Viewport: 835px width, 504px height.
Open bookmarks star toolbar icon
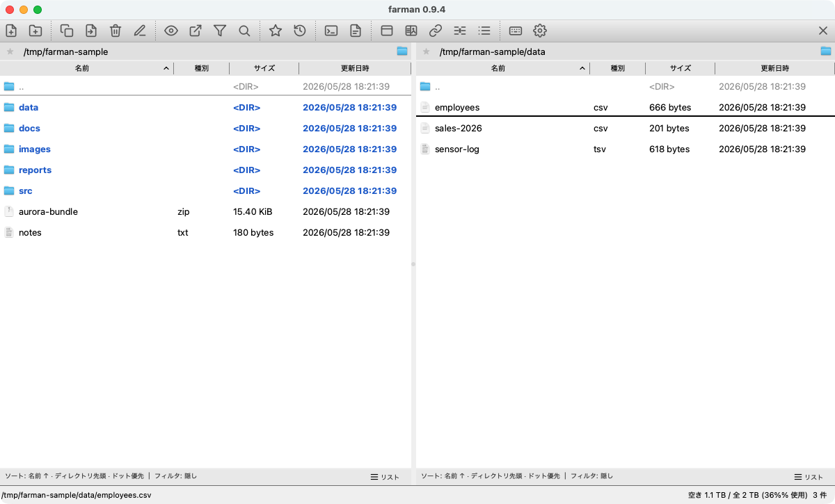click(x=276, y=31)
